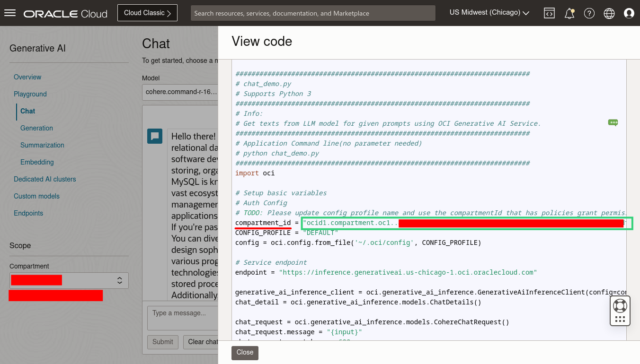Open the Cloud Classic breadcrumb menu
The height and width of the screenshot is (364, 640).
pyautogui.click(x=147, y=13)
